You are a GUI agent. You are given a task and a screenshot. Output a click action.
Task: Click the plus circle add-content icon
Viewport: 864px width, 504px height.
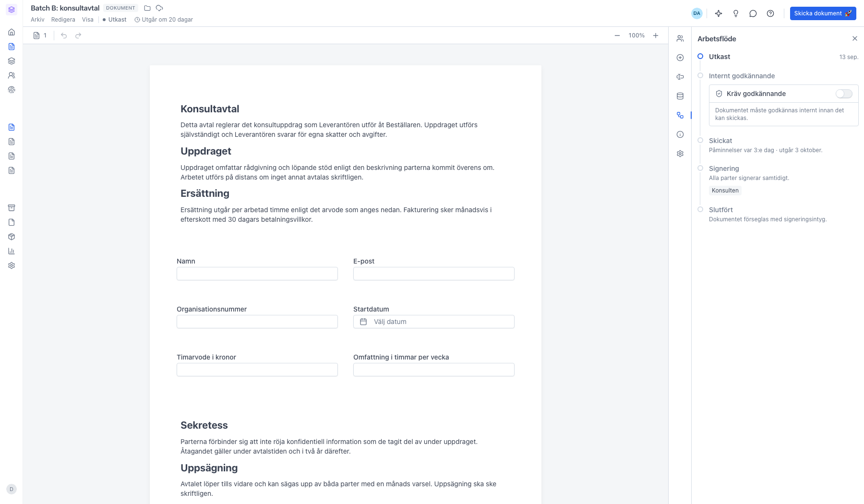pyautogui.click(x=680, y=58)
